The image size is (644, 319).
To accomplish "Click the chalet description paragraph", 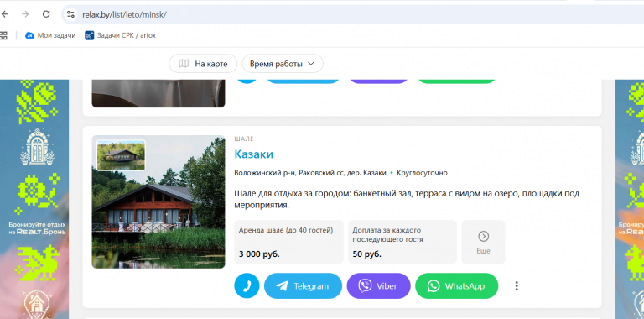I will tap(407, 199).
